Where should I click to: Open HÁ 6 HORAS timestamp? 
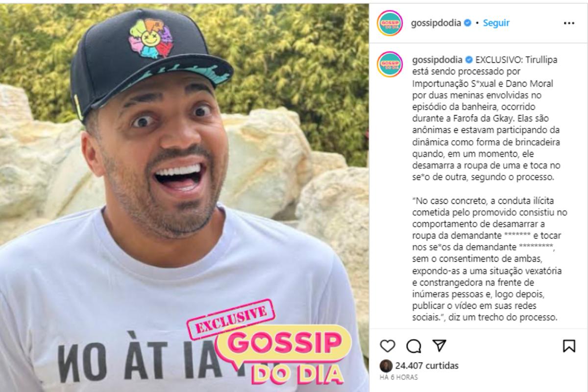pos(399,377)
